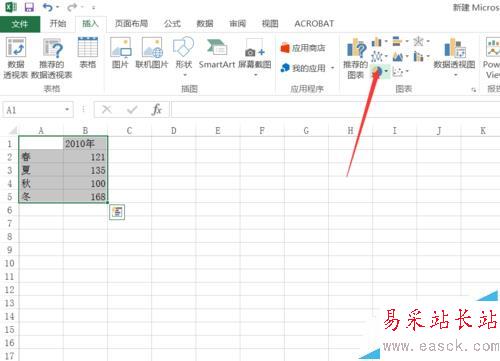Click 推荐的图表 recommended charts

(x=356, y=58)
